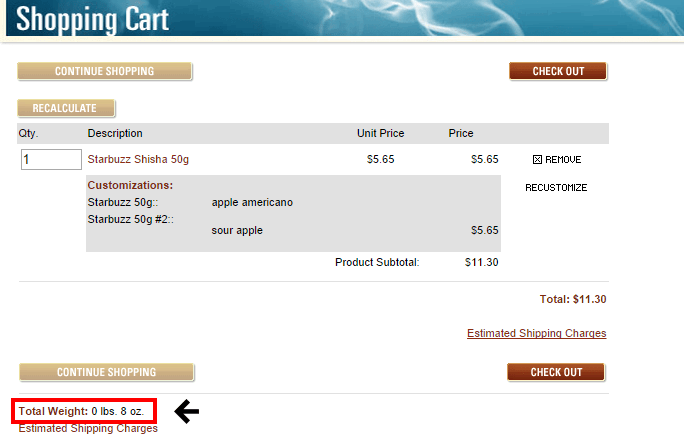684x448 pixels.
Task: Click the Shopping Cart header title
Action: click(x=93, y=19)
